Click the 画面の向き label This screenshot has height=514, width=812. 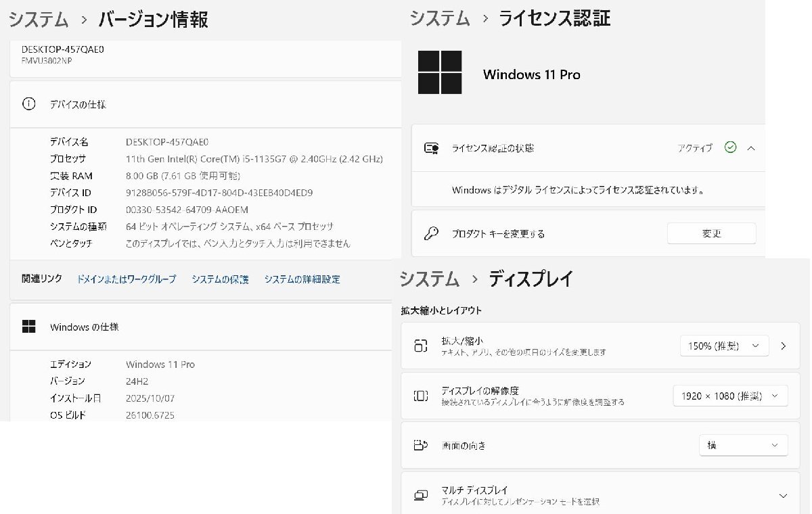click(464, 446)
